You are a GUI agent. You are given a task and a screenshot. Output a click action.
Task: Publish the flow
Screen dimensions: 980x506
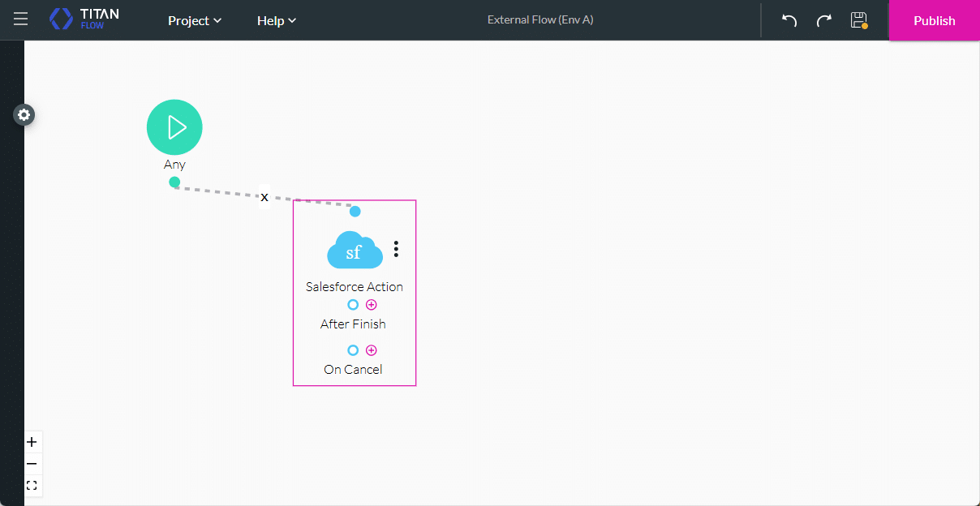(x=934, y=20)
